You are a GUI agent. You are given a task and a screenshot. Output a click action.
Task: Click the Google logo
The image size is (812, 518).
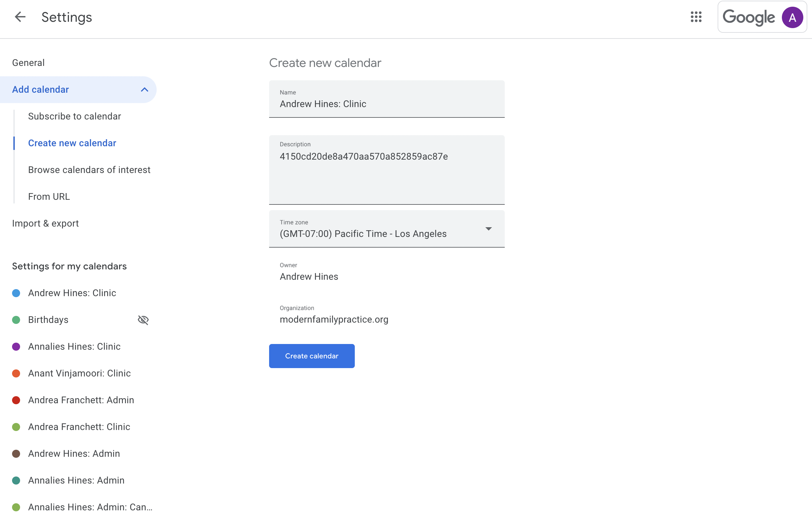749,17
